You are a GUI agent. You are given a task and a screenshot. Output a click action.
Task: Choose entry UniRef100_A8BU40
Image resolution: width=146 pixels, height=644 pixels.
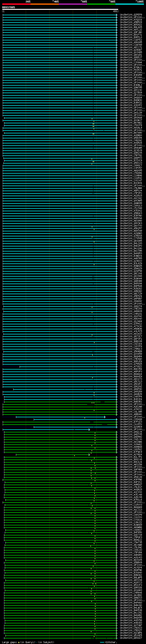tap(131, 414)
